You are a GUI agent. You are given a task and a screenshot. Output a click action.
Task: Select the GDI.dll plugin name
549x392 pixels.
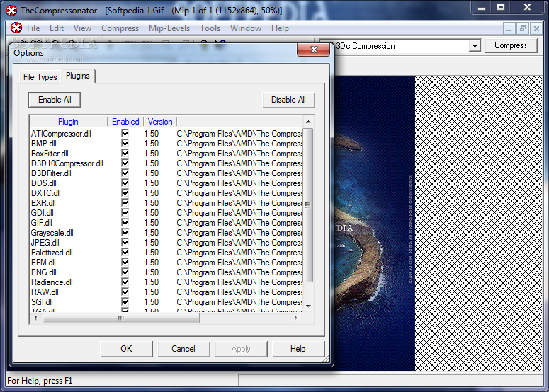tap(43, 212)
